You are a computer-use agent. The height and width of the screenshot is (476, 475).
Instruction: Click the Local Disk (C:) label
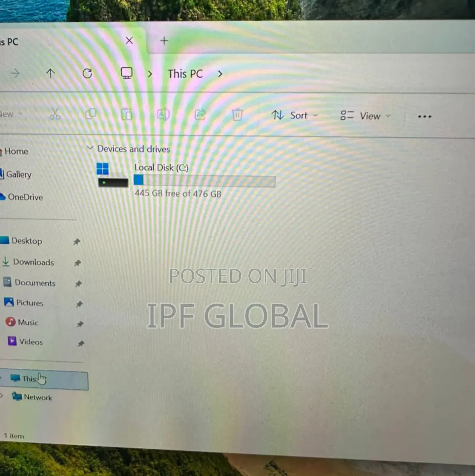[162, 167]
